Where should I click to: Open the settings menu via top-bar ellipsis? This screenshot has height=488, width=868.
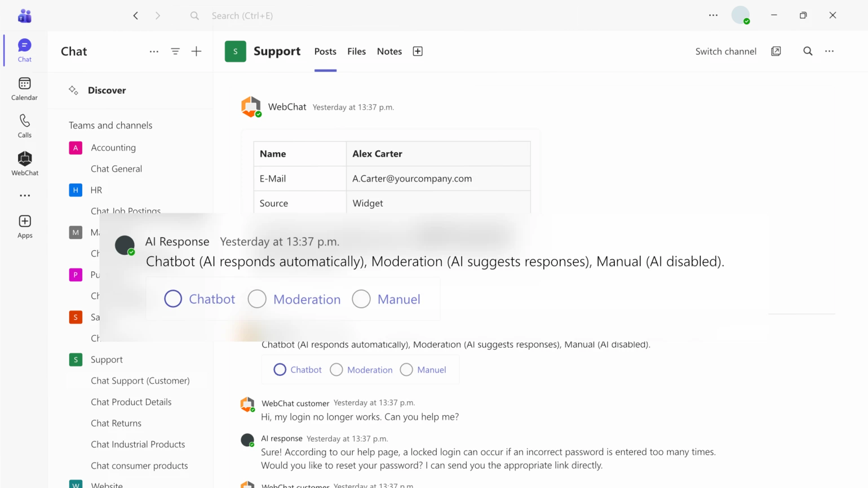(713, 15)
